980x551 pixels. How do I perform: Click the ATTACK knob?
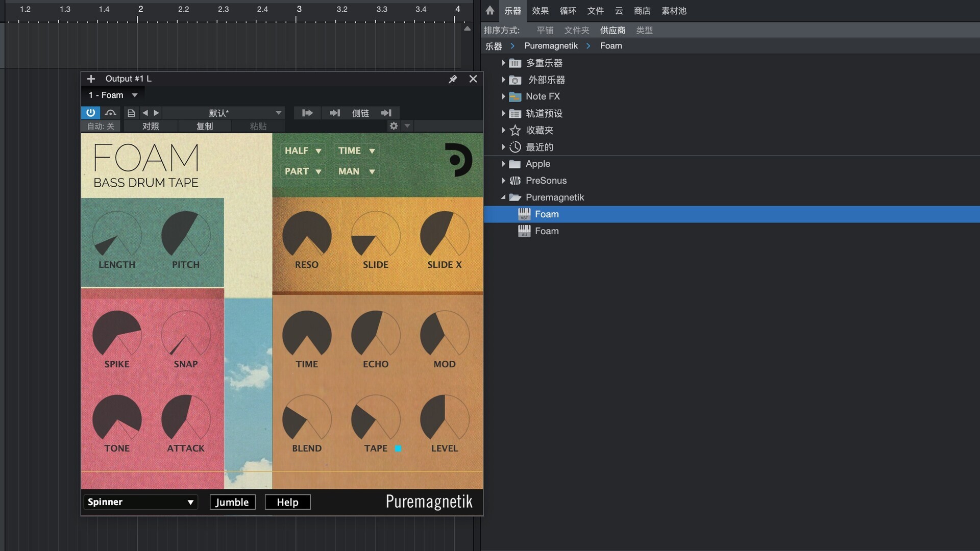click(x=186, y=419)
